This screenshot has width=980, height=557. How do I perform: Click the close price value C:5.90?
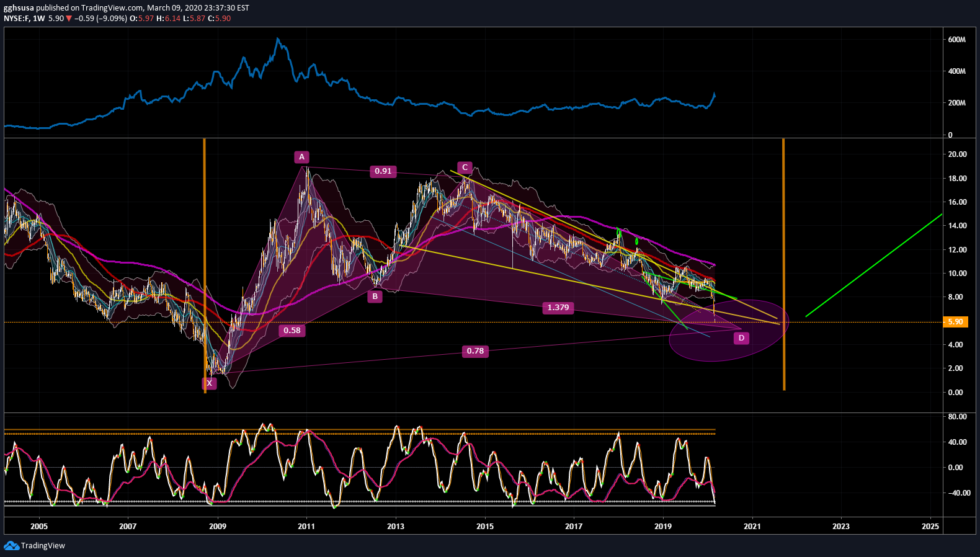pos(219,19)
